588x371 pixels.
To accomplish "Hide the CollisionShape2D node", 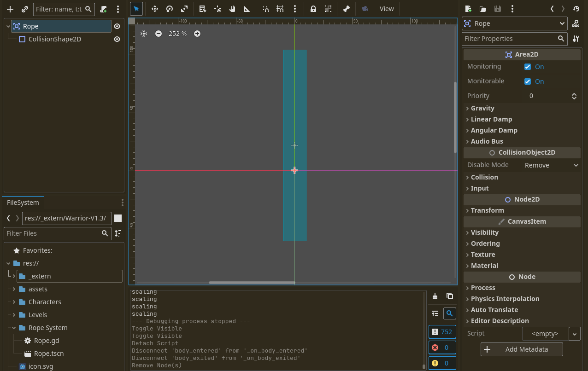I will 117,39.
